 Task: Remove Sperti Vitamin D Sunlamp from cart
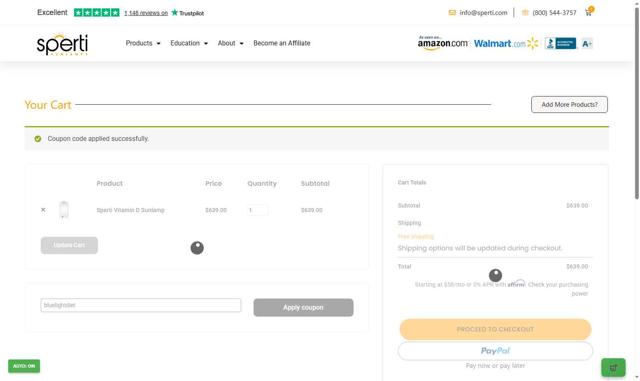43,209
